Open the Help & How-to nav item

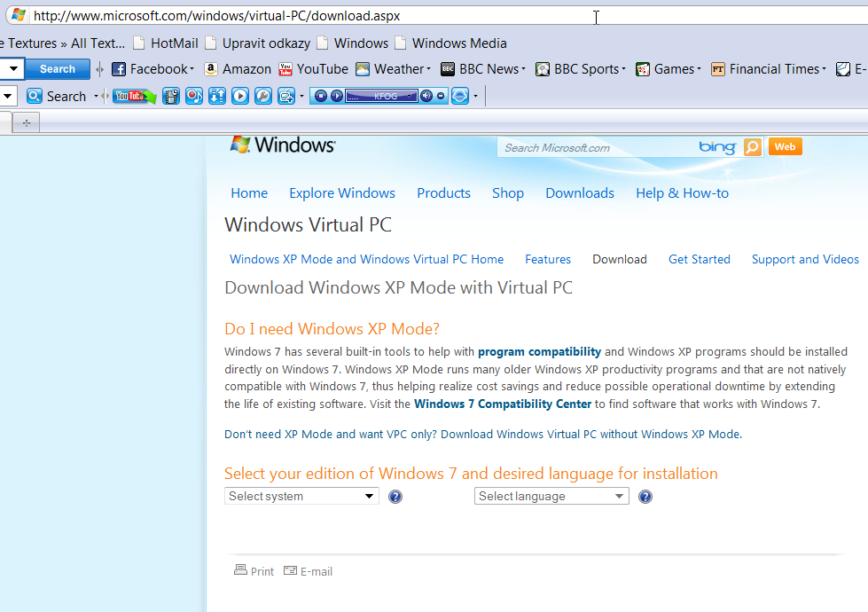click(x=682, y=193)
